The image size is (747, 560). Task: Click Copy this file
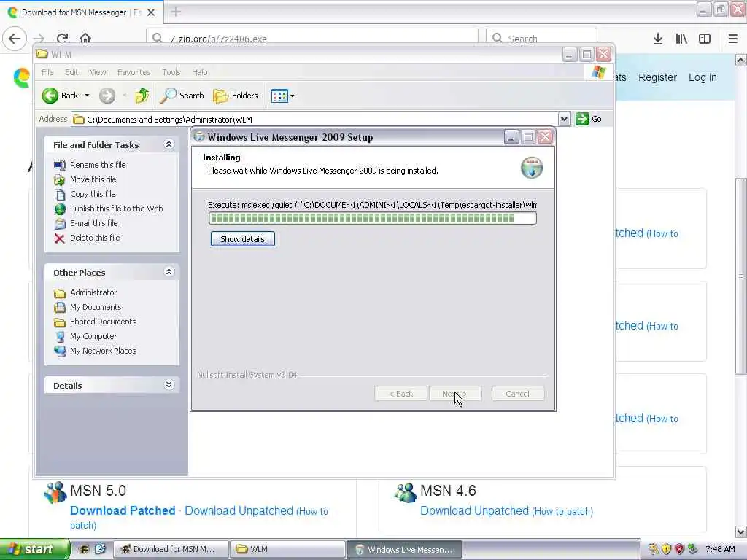pyautogui.click(x=93, y=194)
